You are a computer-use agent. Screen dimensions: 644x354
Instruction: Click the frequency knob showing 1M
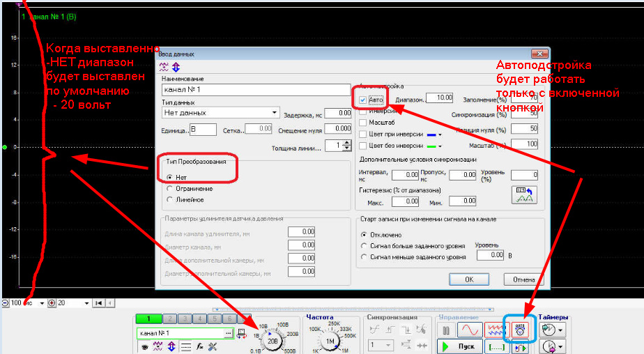point(330,341)
